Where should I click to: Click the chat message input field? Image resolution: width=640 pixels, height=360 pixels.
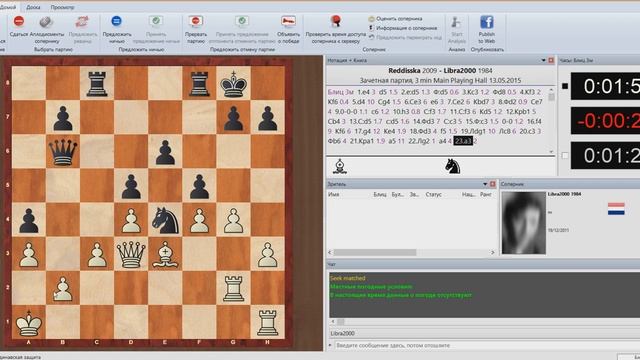click(486, 345)
